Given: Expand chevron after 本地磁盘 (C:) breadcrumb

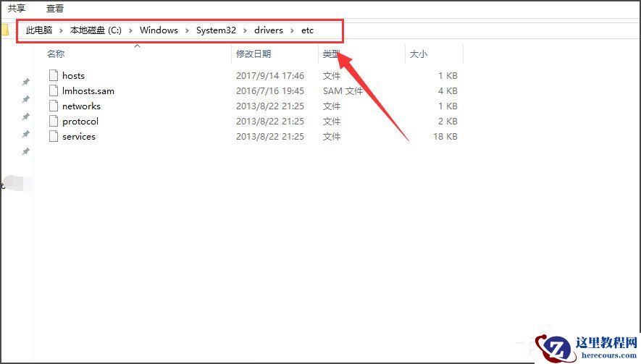Looking at the screenshot, I should (130, 30).
